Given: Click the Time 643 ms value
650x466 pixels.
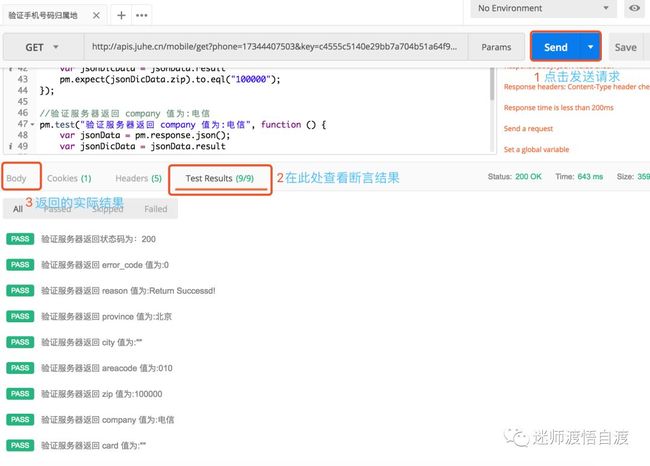Looking at the screenshot, I should click(x=590, y=177).
